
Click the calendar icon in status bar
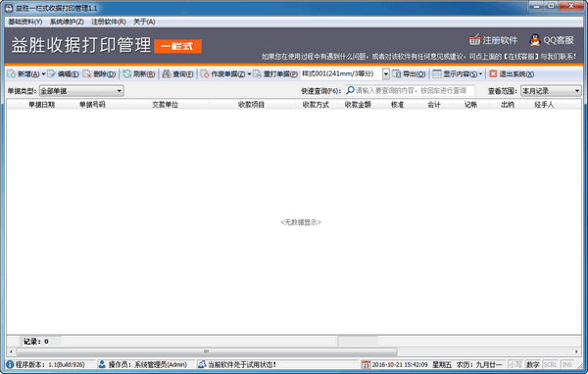click(366, 364)
